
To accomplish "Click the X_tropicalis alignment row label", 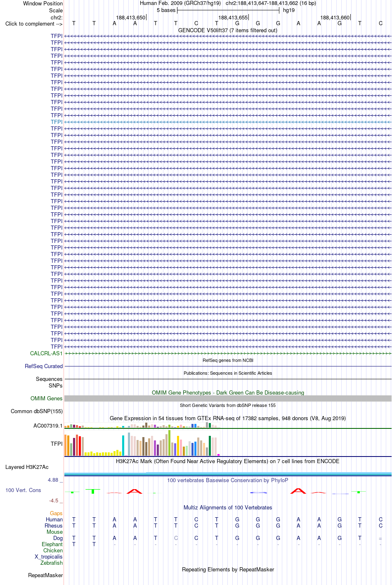I will 49,556.
